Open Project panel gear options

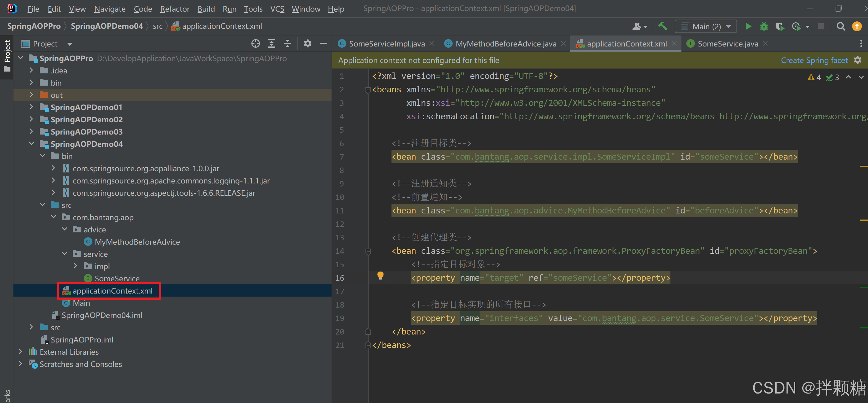(307, 43)
